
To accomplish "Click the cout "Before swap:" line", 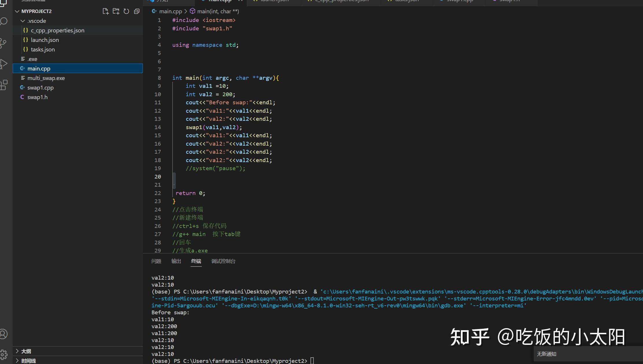I will [x=230, y=102].
